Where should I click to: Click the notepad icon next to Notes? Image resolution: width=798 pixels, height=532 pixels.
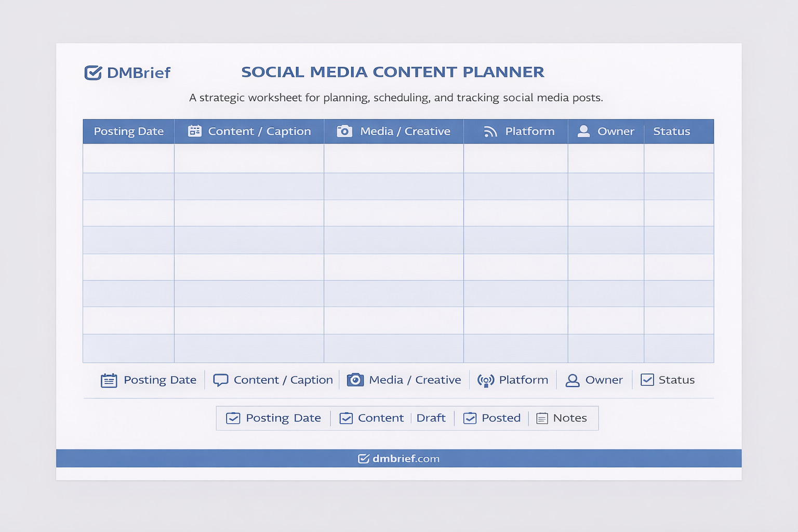(x=542, y=418)
